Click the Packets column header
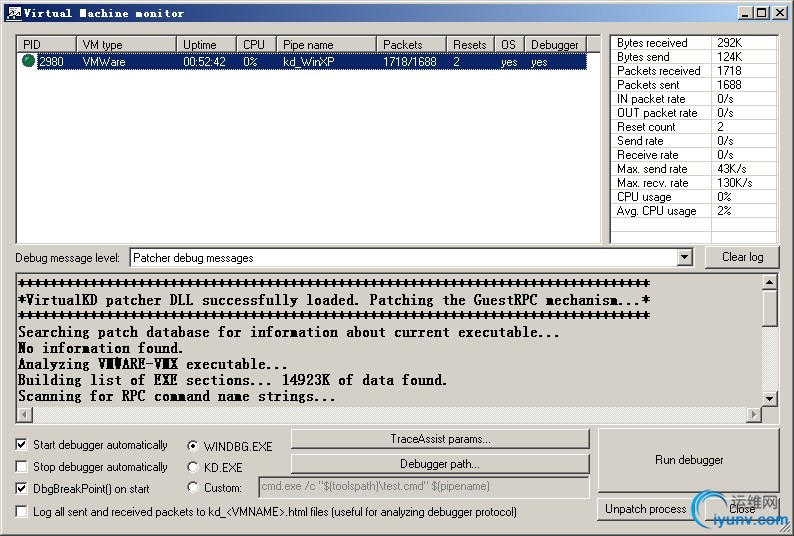Screen dimensions: 794x536 (411, 45)
